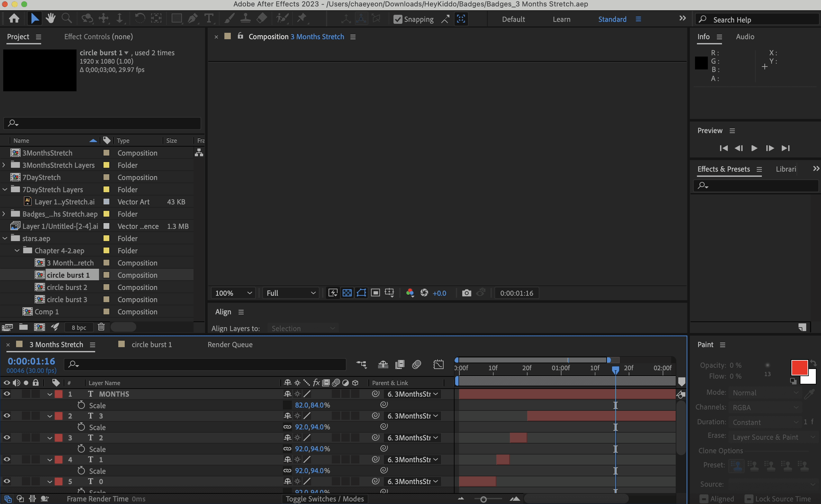Select the Horizontal Type tool
The height and width of the screenshot is (504, 821).
coord(209,18)
